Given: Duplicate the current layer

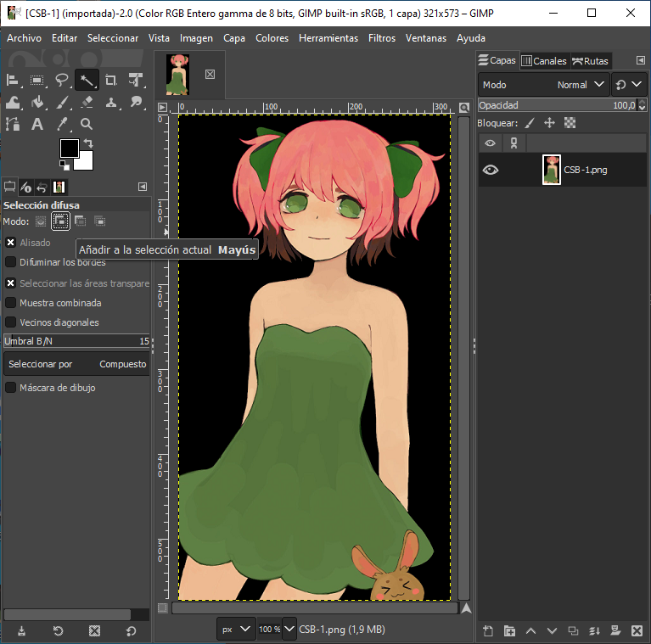Looking at the screenshot, I should pyautogui.click(x=573, y=630).
